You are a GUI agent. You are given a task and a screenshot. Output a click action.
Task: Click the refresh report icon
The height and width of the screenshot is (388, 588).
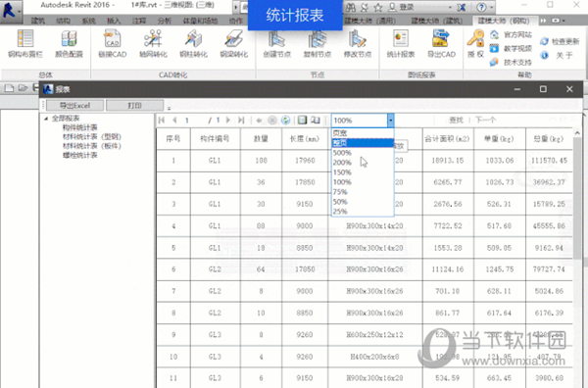tap(286, 120)
